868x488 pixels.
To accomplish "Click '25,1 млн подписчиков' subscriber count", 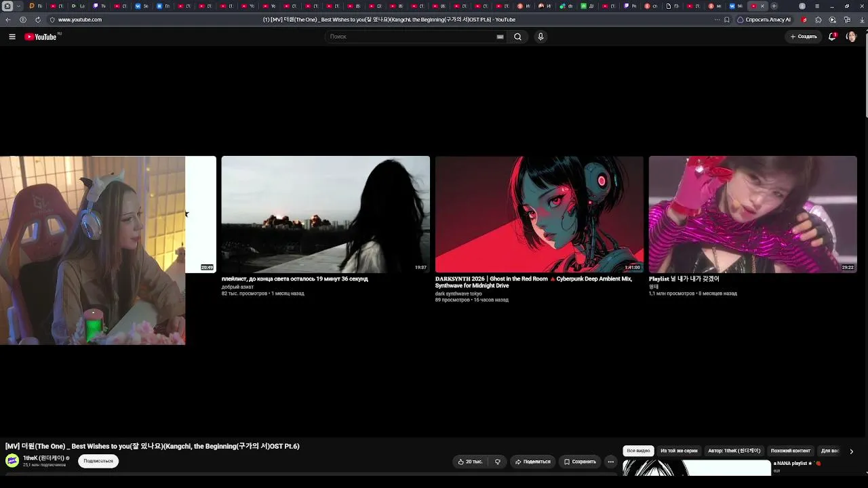I will point(45,465).
